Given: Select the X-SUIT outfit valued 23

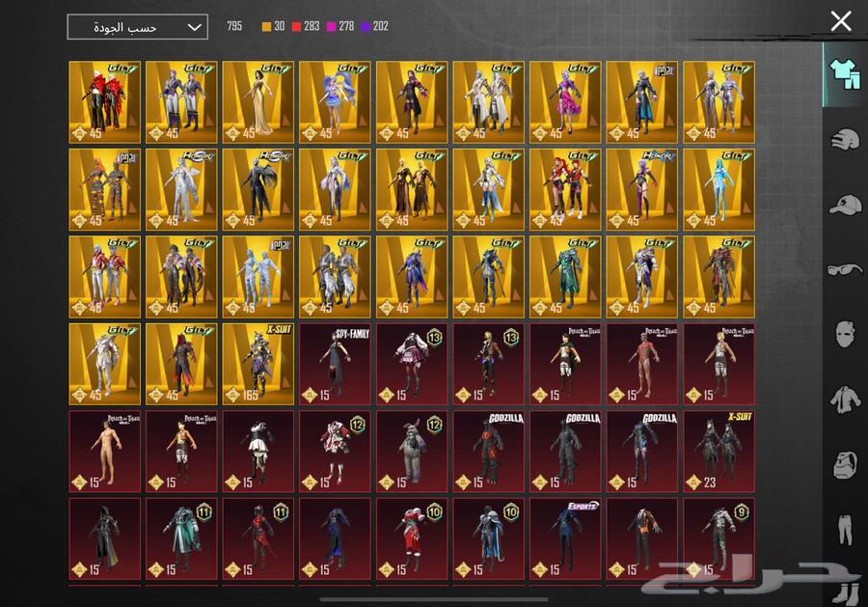Looking at the screenshot, I should click(x=719, y=452).
